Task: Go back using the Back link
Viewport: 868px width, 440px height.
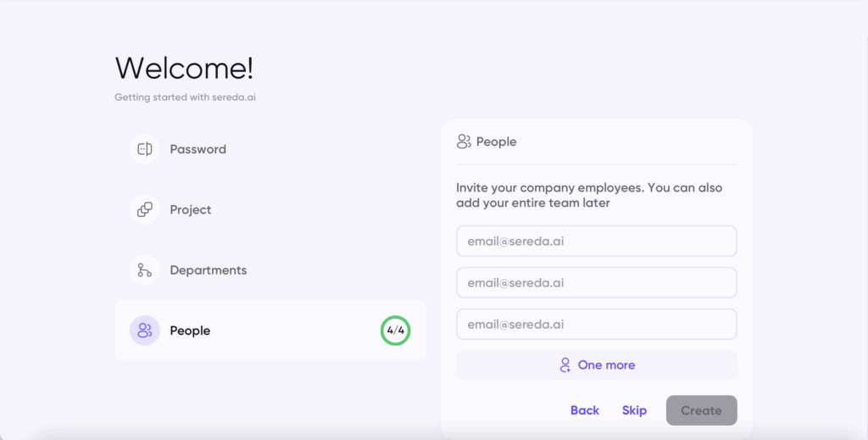Action: (585, 410)
